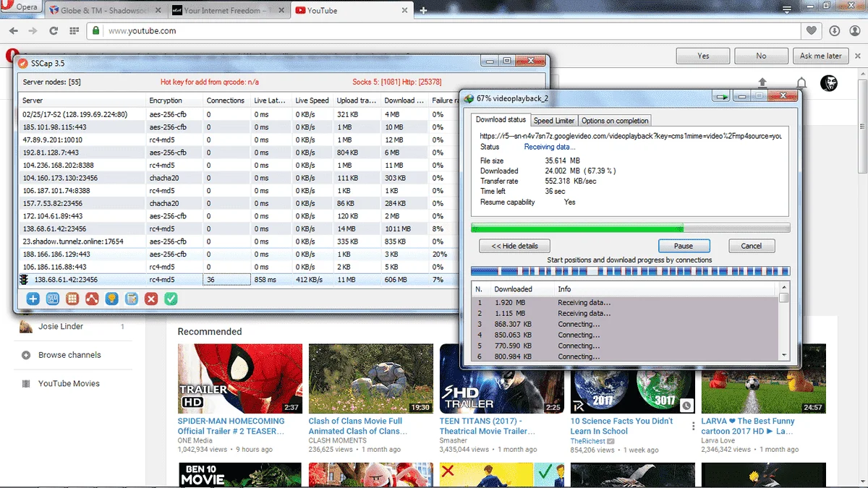
Task: Open the Options on completion tab
Action: 615,121
